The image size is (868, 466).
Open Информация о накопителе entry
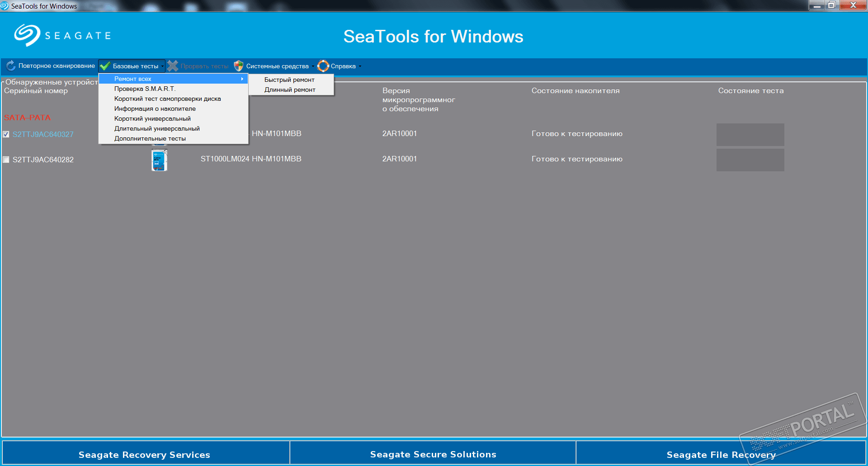click(x=174, y=108)
